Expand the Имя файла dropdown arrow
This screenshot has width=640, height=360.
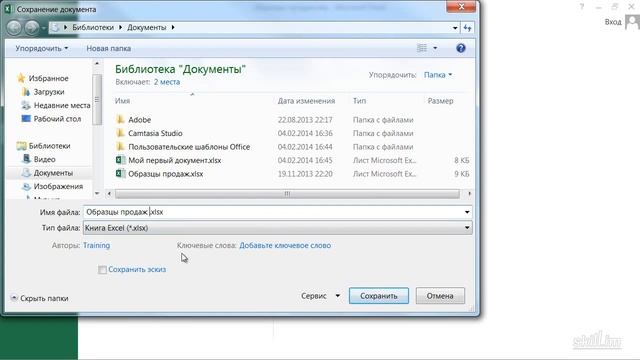click(467, 212)
